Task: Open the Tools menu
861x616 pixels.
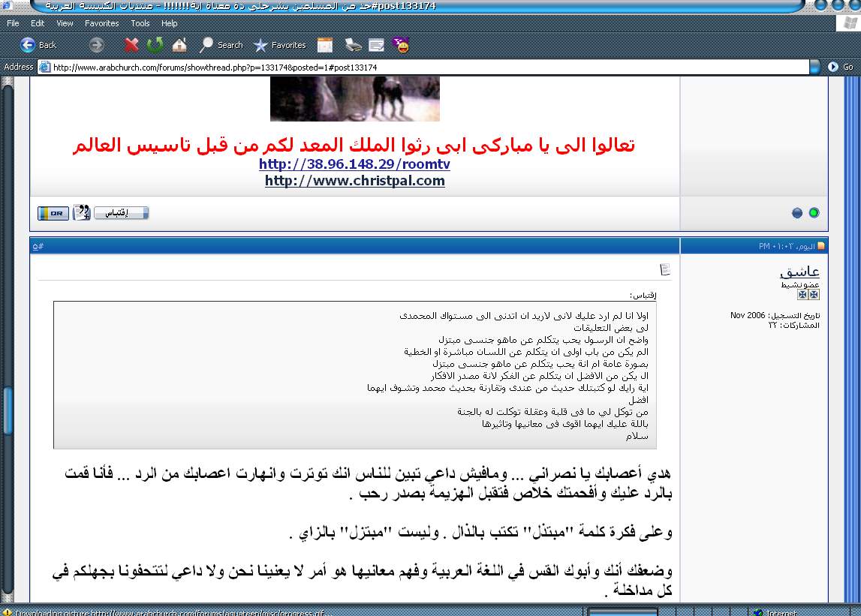Action: pyautogui.click(x=140, y=23)
